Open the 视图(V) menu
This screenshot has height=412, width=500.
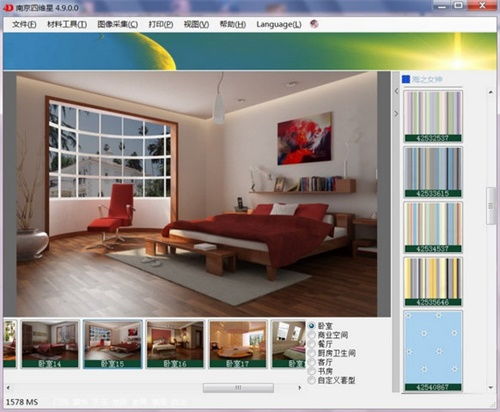tap(196, 24)
